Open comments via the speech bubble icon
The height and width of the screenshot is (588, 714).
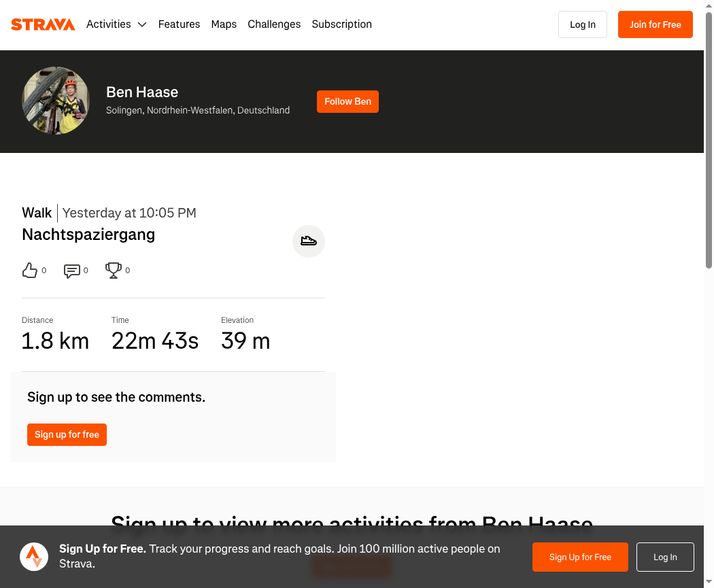[72, 271]
